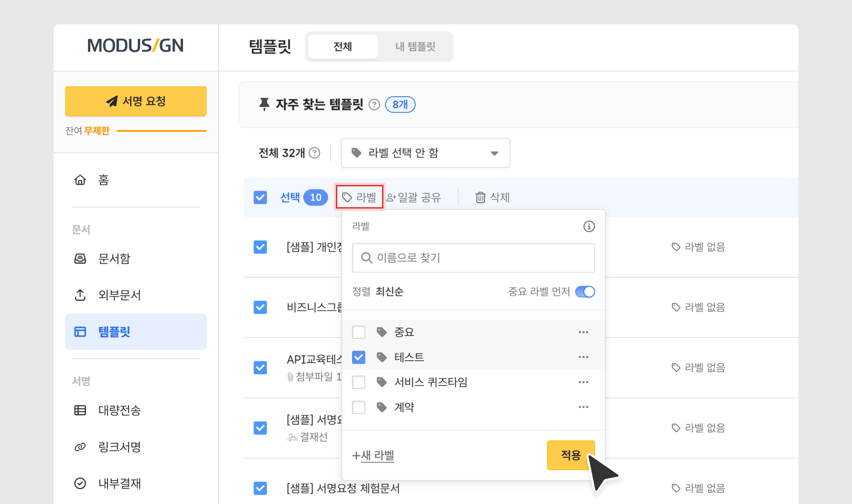Expand the 라벨 선택 안 함 dropdown
The image size is (852, 504).
425,153
